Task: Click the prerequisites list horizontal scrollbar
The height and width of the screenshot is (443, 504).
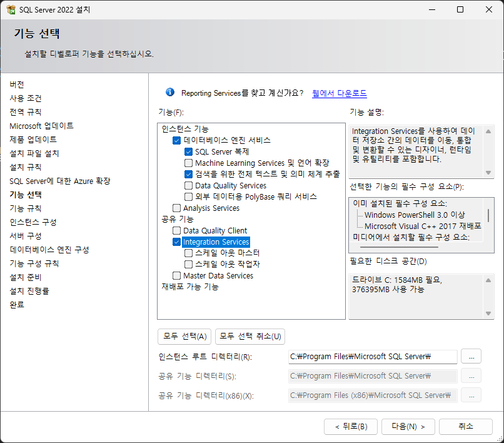Action: 399,247
